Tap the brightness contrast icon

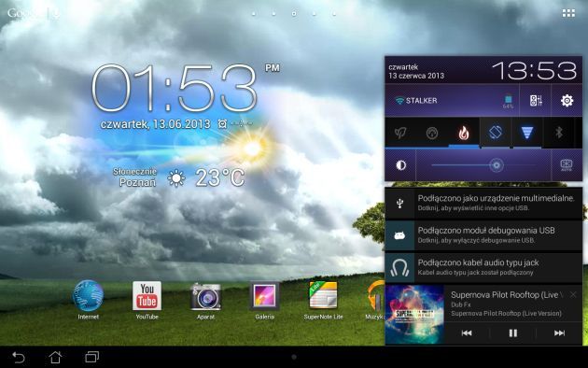pos(400,165)
